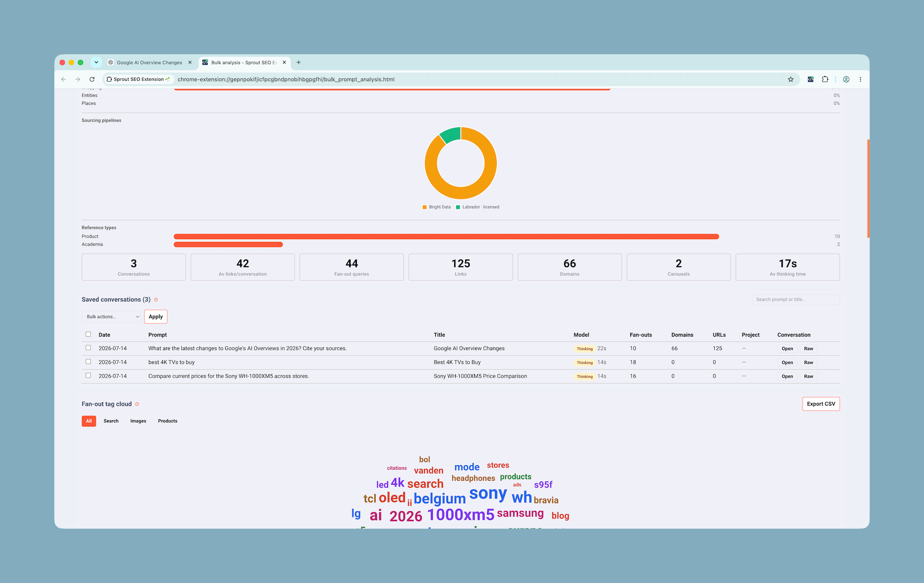Check the best 4K TVs row

click(88, 362)
